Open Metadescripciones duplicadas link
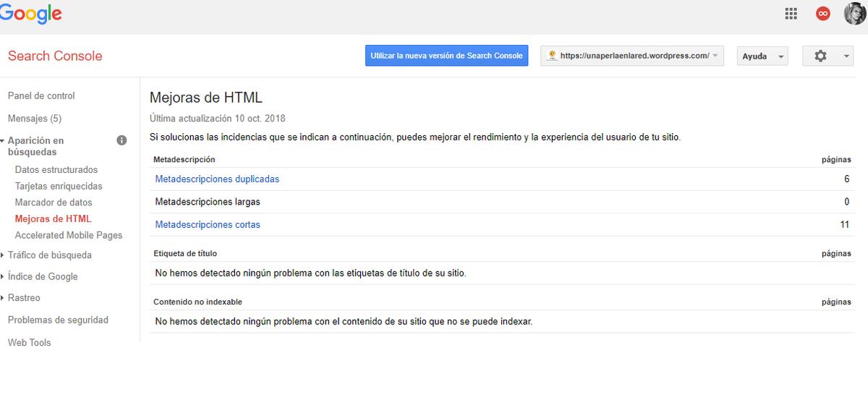 pyautogui.click(x=217, y=179)
